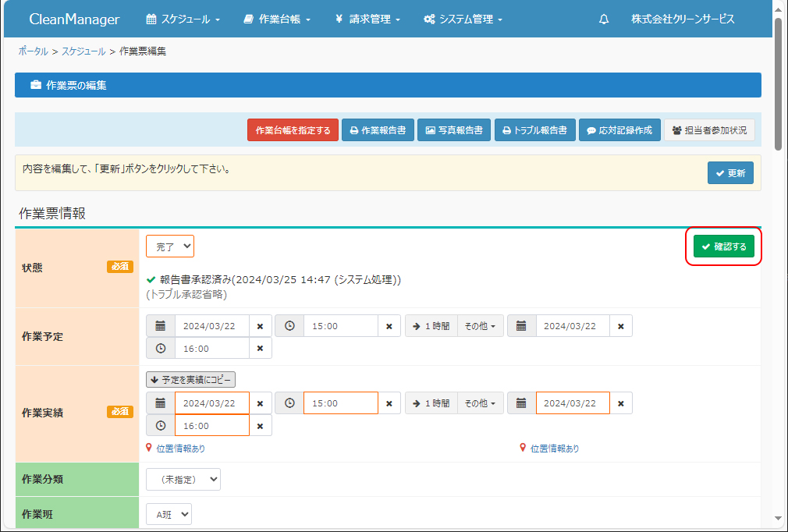788x532 pixels.
Task: Click the red 作業台帳を指定する button
Action: tap(293, 130)
